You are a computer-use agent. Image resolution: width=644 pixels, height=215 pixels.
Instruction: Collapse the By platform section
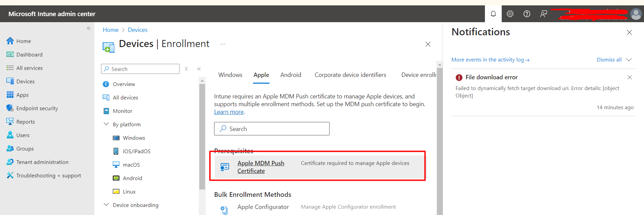[106, 124]
